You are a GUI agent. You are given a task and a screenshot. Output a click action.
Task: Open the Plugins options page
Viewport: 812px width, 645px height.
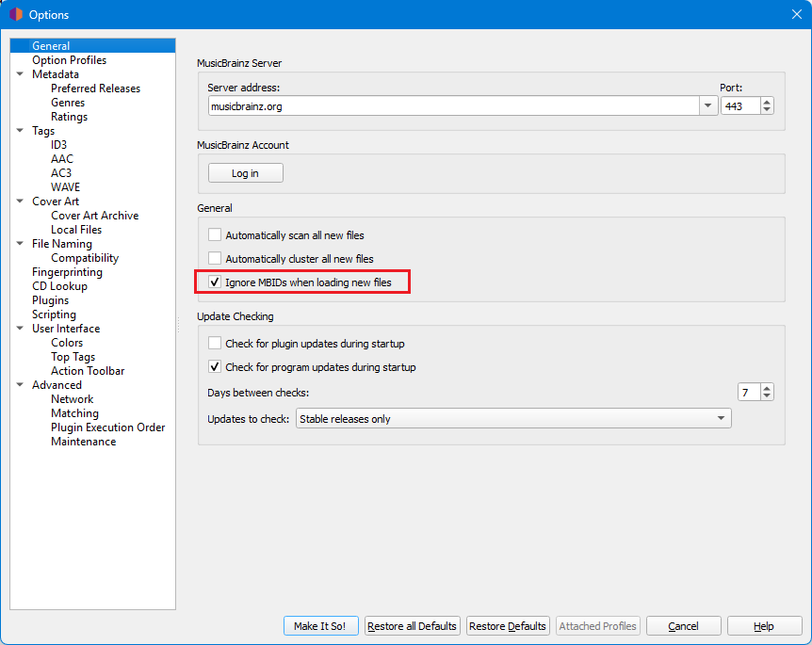tap(50, 300)
